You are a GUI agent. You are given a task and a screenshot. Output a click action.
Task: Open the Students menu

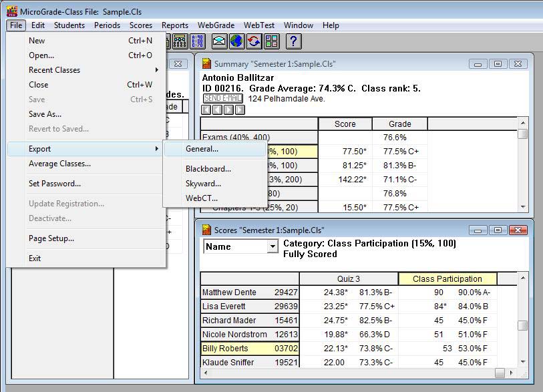[69, 25]
